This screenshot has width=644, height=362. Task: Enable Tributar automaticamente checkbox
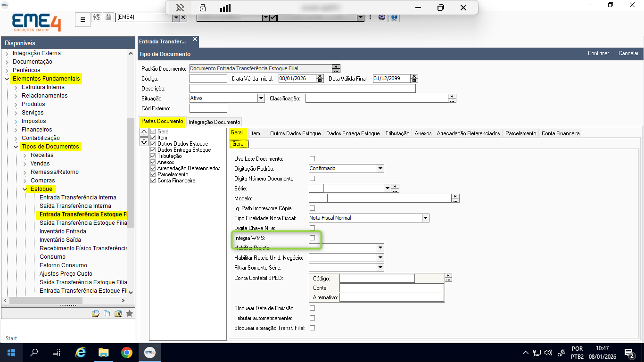[312, 318]
